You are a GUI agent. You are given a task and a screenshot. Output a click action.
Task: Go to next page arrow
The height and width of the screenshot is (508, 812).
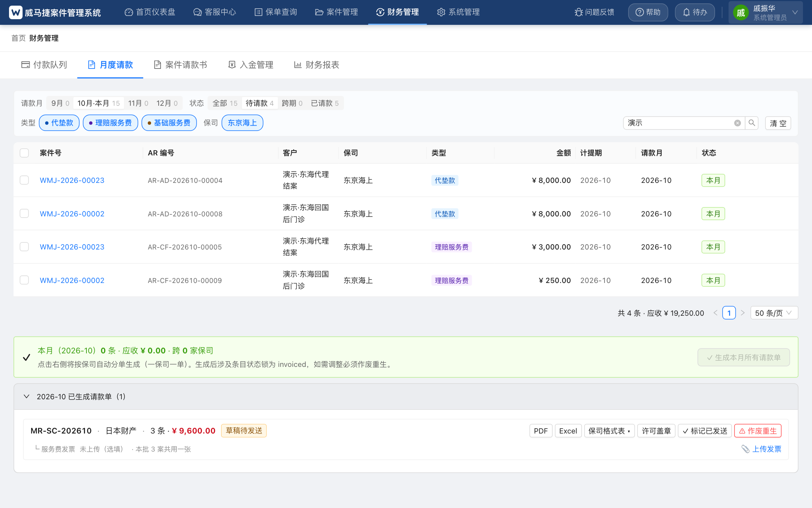tap(742, 313)
